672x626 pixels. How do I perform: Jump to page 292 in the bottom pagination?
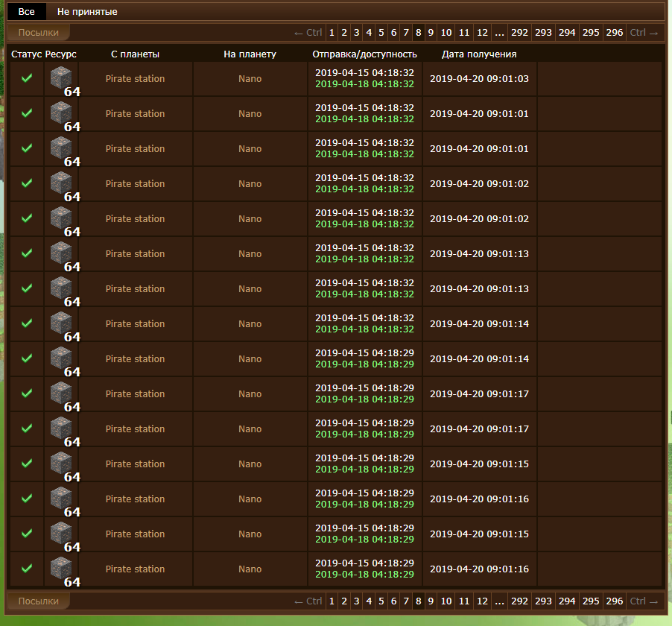click(519, 601)
